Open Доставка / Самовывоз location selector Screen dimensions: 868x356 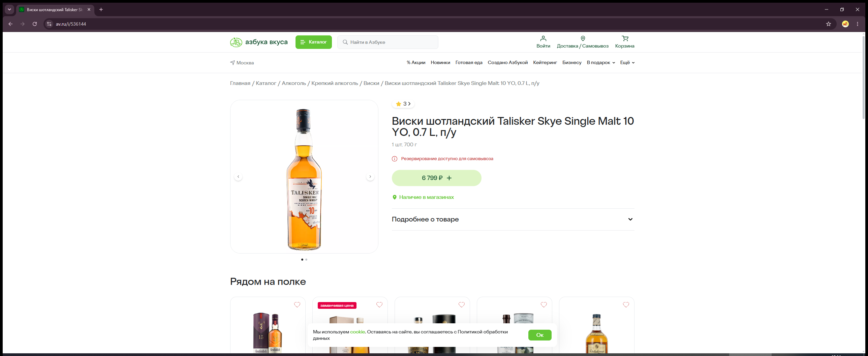click(x=583, y=42)
